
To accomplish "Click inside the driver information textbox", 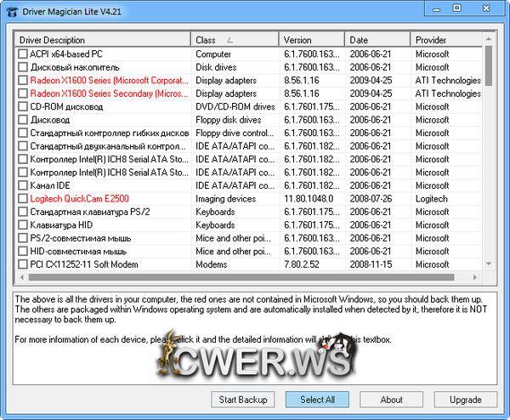I will 254,357.
